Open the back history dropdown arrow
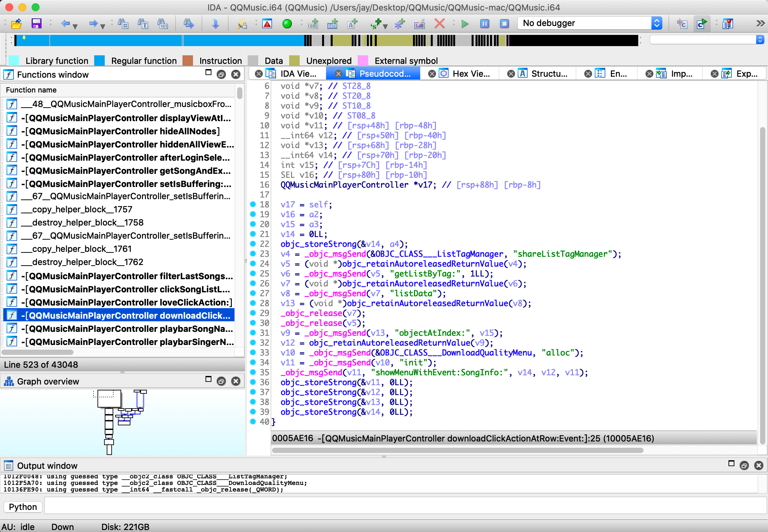Image resolution: width=768 pixels, height=532 pixels. [75, 26]
